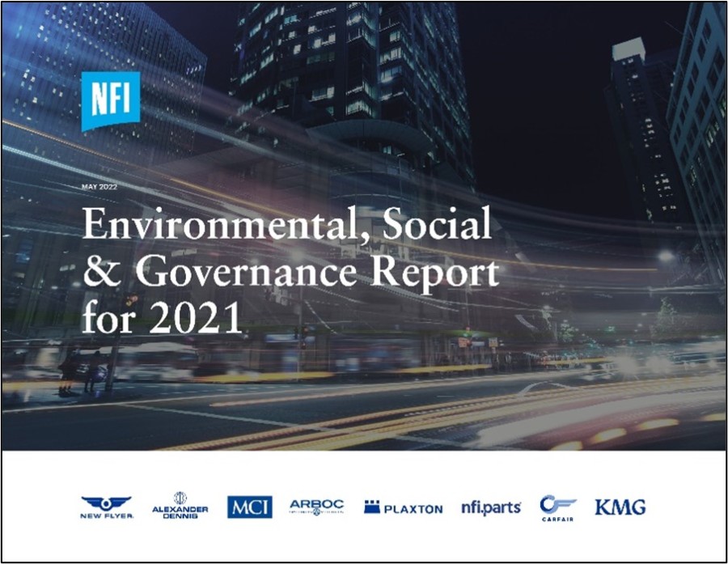Click the blue NFI logo badge
Screen dimensions: 728x564
click(110, 100)
